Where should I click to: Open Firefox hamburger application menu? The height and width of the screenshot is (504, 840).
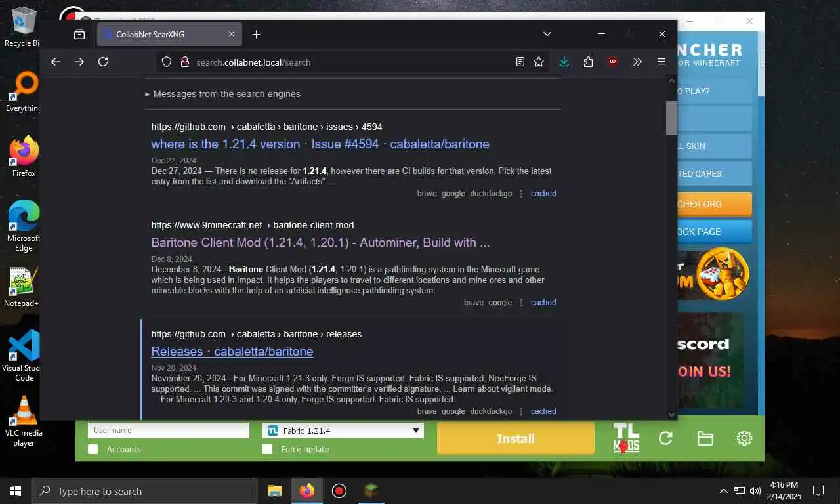pyautogui.click(x=661, y=62)
